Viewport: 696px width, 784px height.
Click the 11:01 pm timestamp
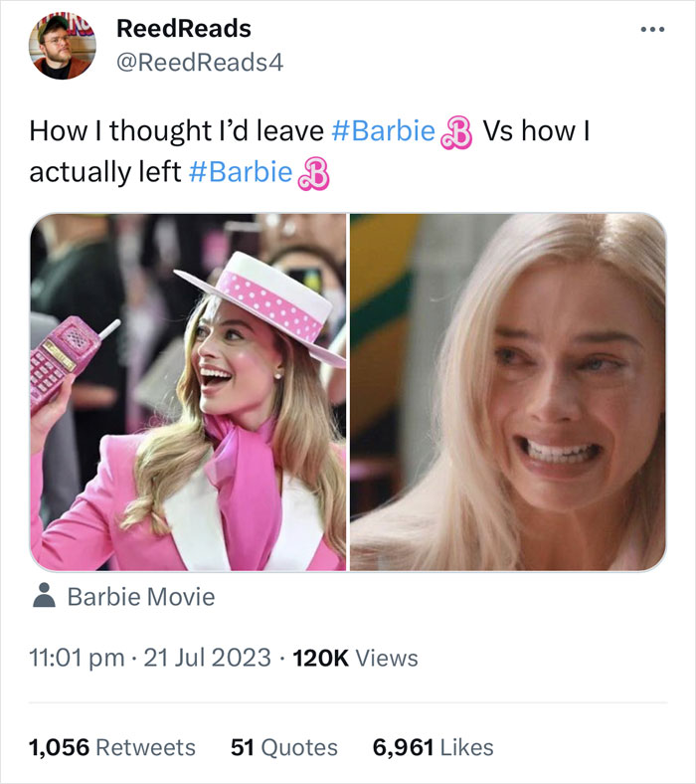[77, 658]
